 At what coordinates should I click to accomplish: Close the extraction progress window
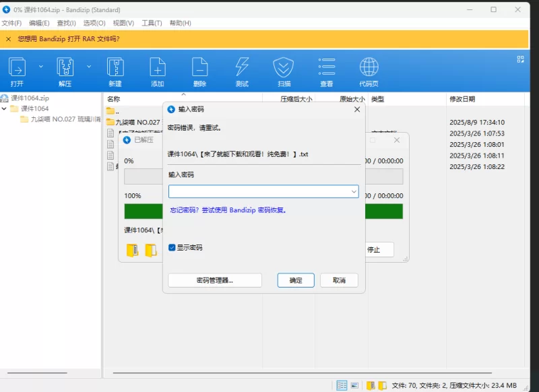tap(397, 140)
